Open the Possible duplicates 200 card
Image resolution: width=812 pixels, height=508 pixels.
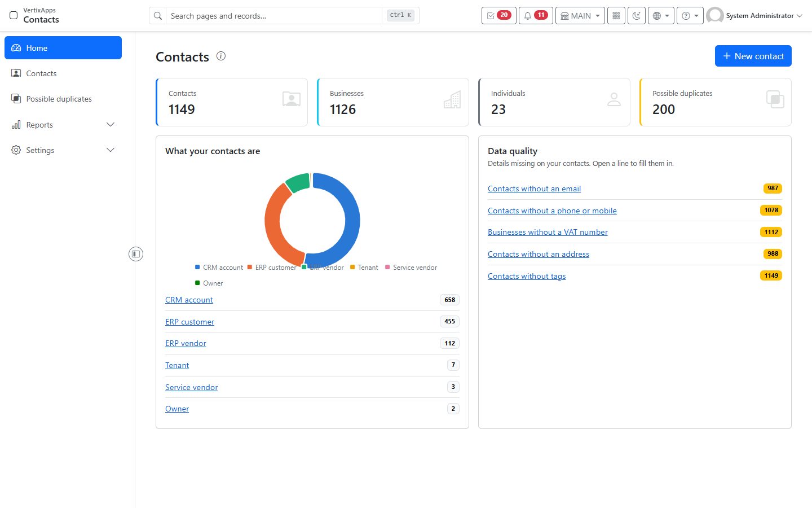coord(716,102)
